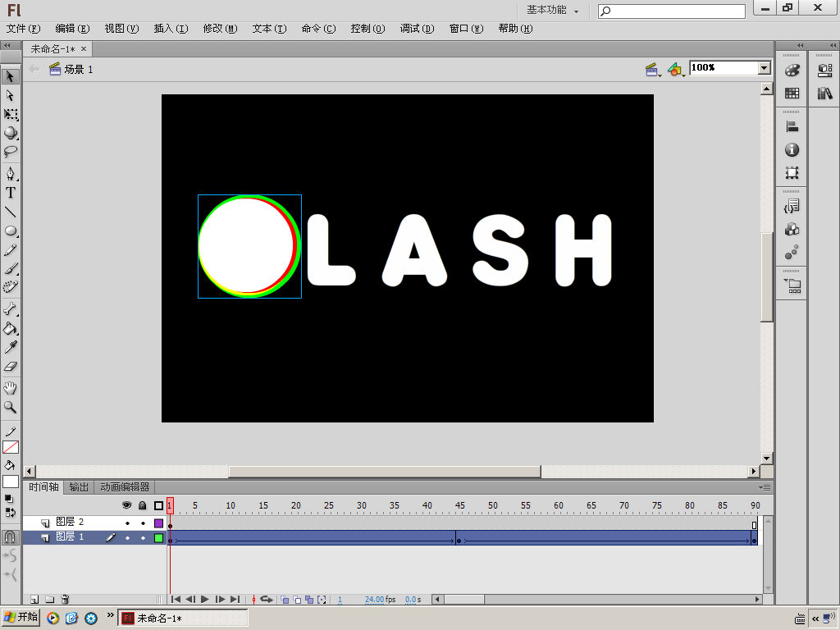Viewport: 840px width, 630px height.
Task: Open the Edit Symbols dropdown
Action: 676,70
